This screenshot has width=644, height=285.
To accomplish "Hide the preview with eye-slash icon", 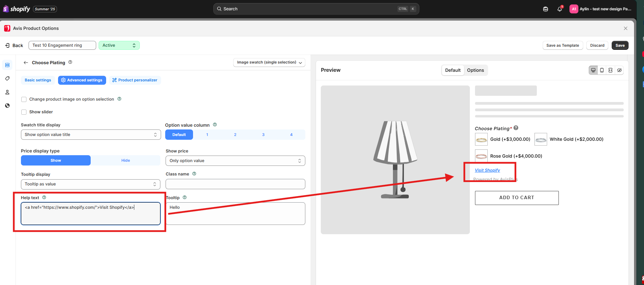I will click(x=619, y=70).
